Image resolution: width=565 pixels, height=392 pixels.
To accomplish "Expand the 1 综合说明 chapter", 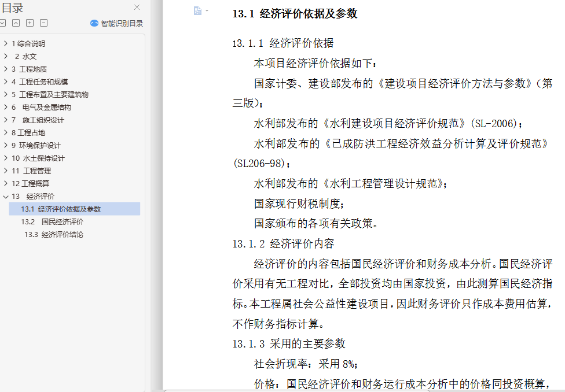I will (5, 43).
